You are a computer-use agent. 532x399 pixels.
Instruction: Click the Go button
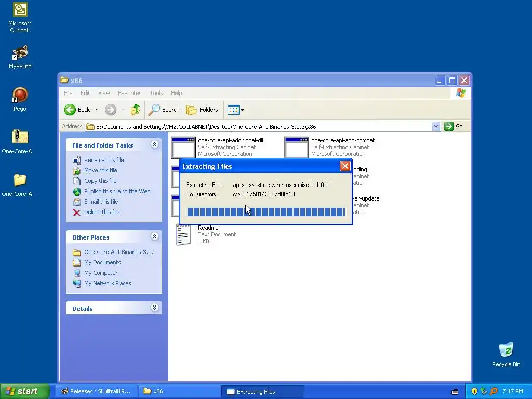(x=454, y=126)
